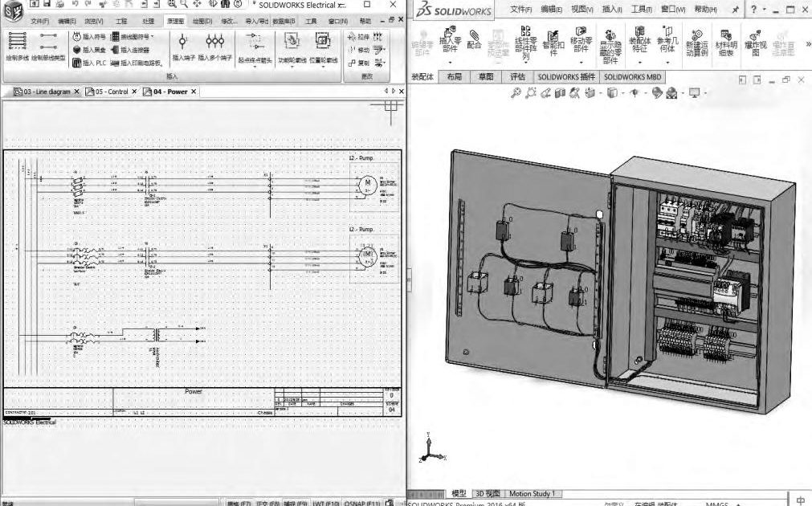Switch to Motion Study 1 bottom tab

(x=532, y=494)
